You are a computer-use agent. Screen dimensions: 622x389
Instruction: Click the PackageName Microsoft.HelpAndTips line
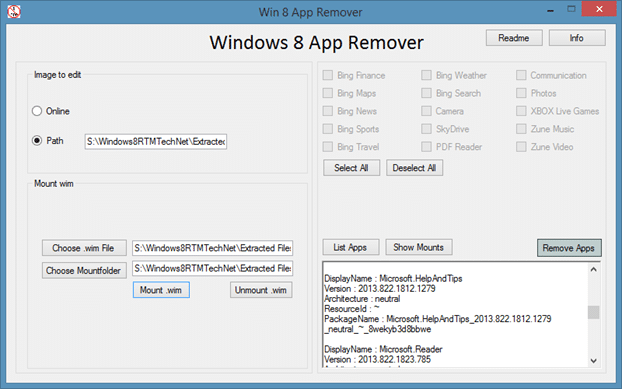(438, 319)
